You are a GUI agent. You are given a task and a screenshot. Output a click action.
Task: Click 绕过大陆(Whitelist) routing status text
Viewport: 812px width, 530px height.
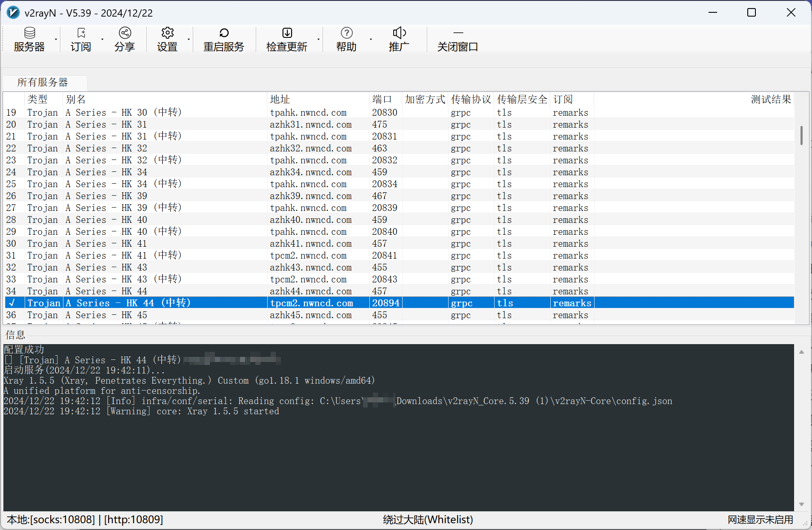click(x=428, y=519)
